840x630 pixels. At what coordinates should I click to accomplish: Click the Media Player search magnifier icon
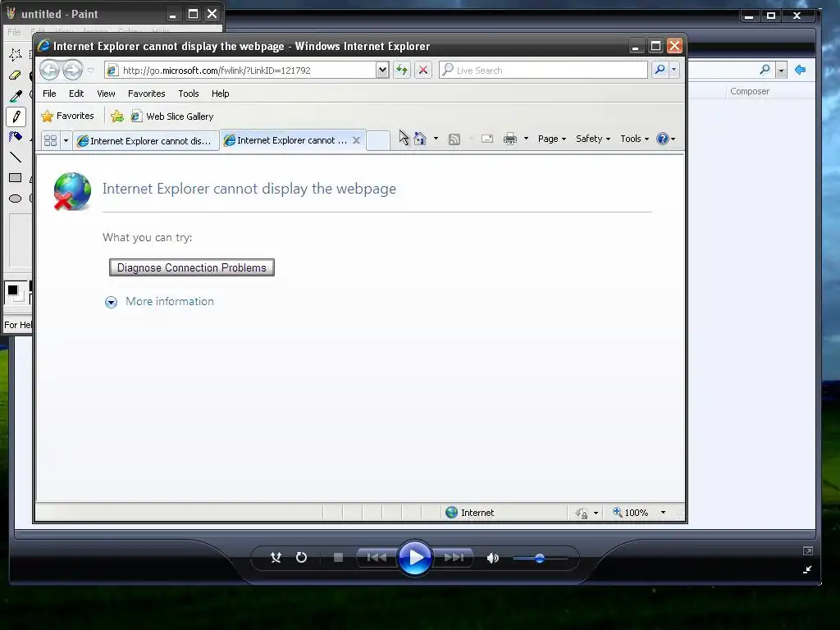[765, 70]
